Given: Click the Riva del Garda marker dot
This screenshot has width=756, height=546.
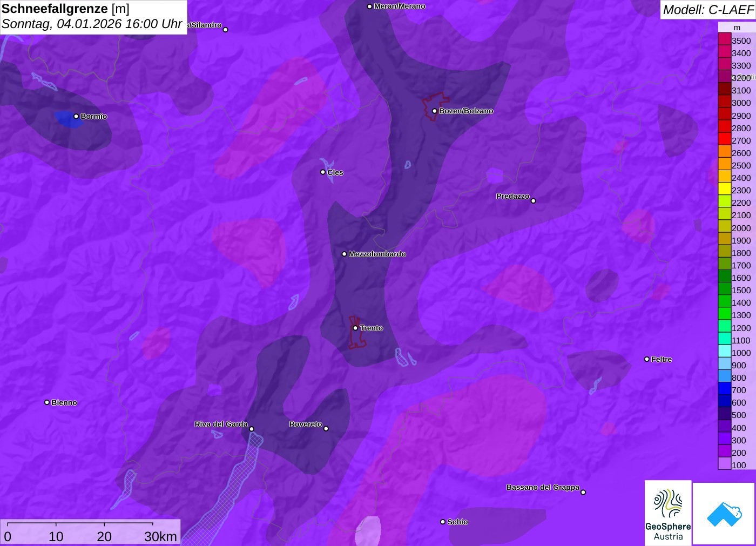Looking at the screenshot, I should click(252, 429).
